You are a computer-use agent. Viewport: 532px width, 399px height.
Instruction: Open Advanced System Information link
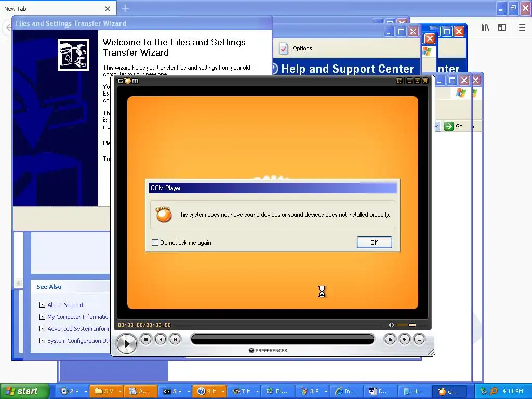click(x=78, y=328)
